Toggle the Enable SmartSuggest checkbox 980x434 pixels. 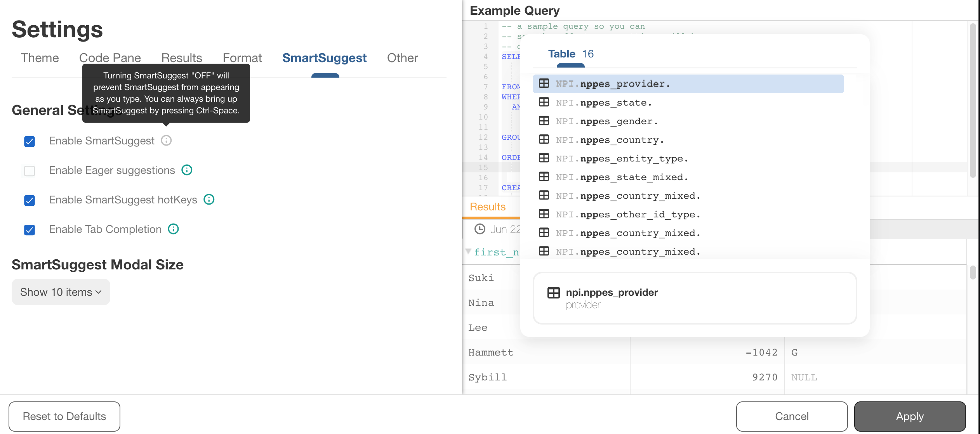[30, 141]
